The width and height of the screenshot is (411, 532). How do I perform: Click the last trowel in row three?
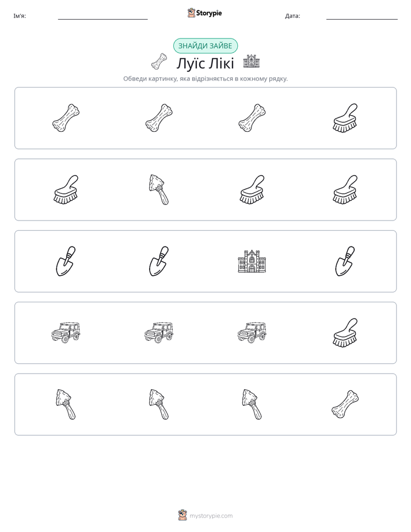coord(345,261)
